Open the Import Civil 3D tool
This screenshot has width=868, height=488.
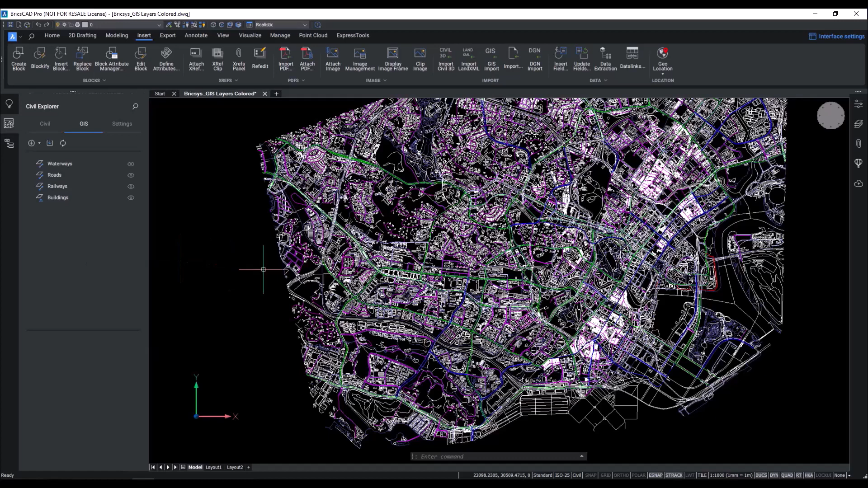click(x=445, y=59)
